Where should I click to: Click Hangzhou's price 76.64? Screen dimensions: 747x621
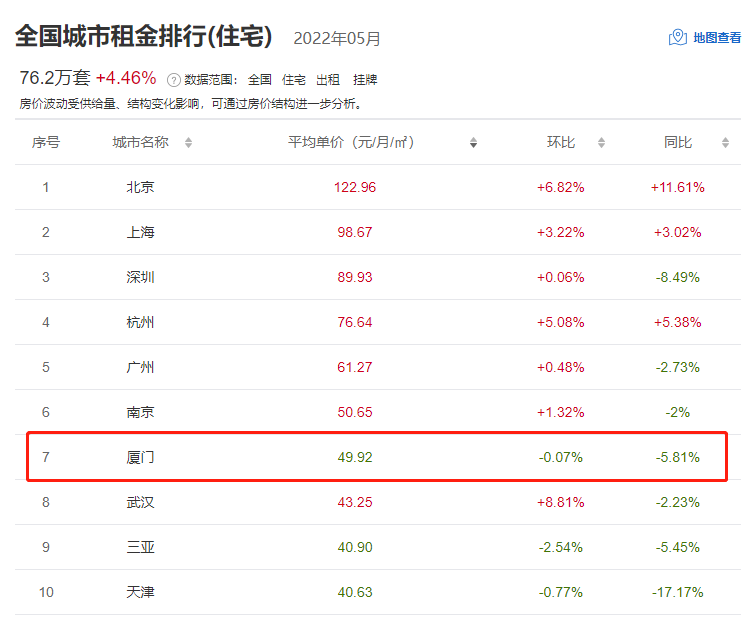tap(355, 322)
